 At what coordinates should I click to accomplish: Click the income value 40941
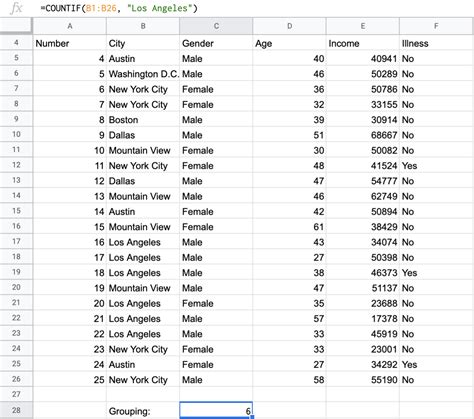tap(363, 59)
